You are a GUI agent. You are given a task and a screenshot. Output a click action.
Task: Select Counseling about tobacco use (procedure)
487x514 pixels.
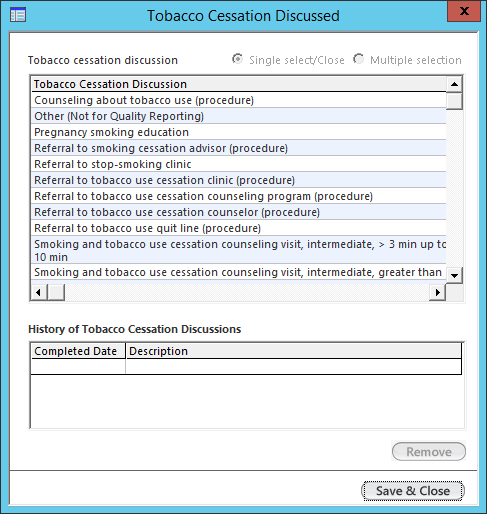pyautogui.click(x=239, y=100)
